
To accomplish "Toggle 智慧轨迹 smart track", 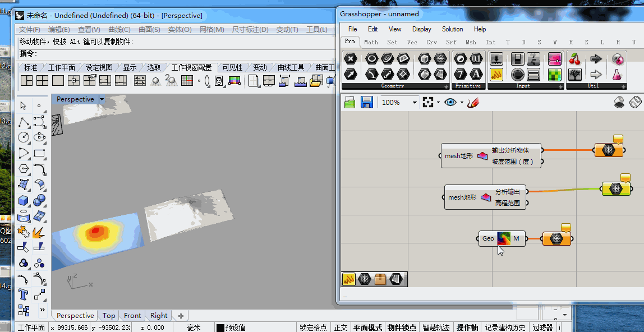I will coord(436,328).
